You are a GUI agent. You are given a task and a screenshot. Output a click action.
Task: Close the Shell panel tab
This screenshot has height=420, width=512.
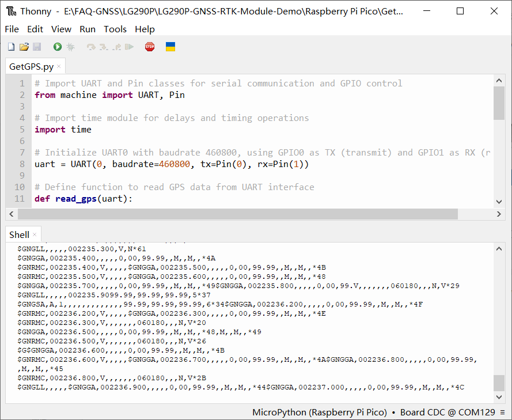tap(35, 234)
